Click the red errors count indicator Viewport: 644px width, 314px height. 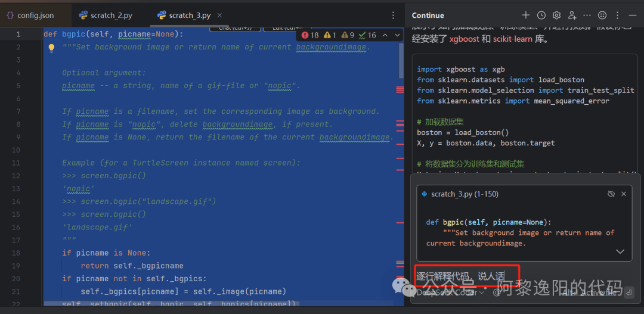(x=311, y=35)
